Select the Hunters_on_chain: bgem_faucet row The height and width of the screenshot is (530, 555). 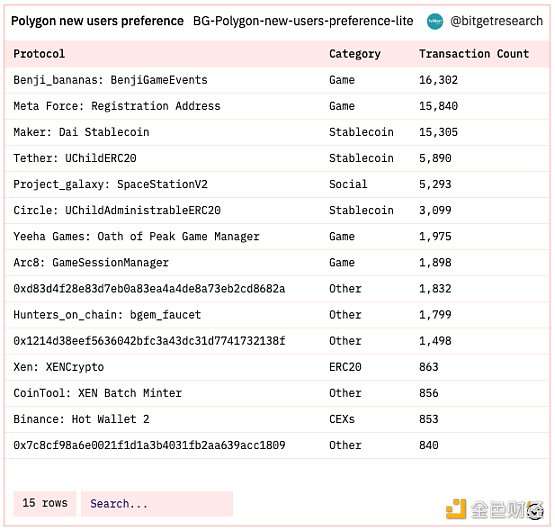click(x=277, y=315)
